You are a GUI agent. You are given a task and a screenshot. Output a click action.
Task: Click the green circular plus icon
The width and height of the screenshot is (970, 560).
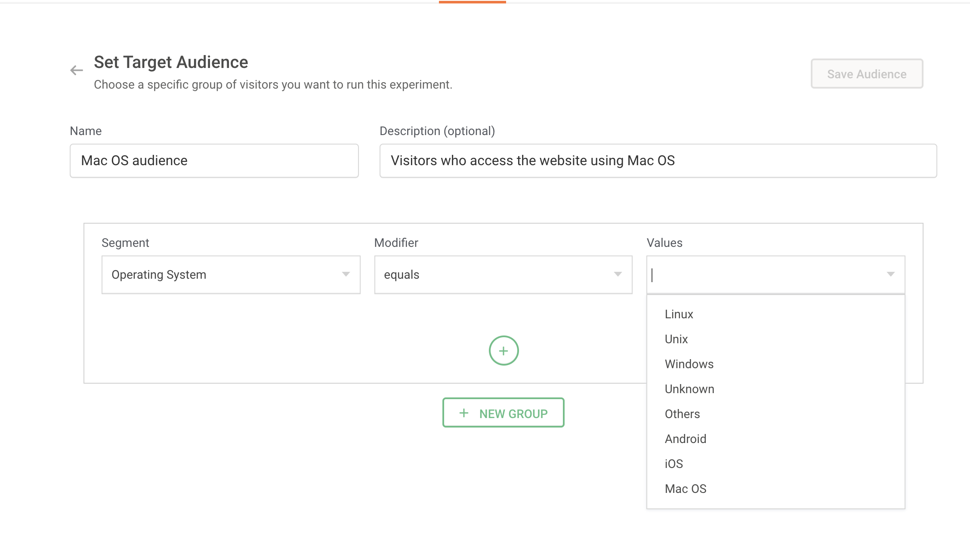[504, 351]
